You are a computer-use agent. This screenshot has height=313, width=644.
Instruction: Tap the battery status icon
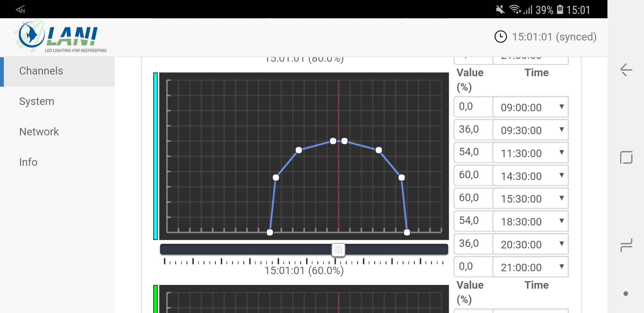click(x=560, y=10)
